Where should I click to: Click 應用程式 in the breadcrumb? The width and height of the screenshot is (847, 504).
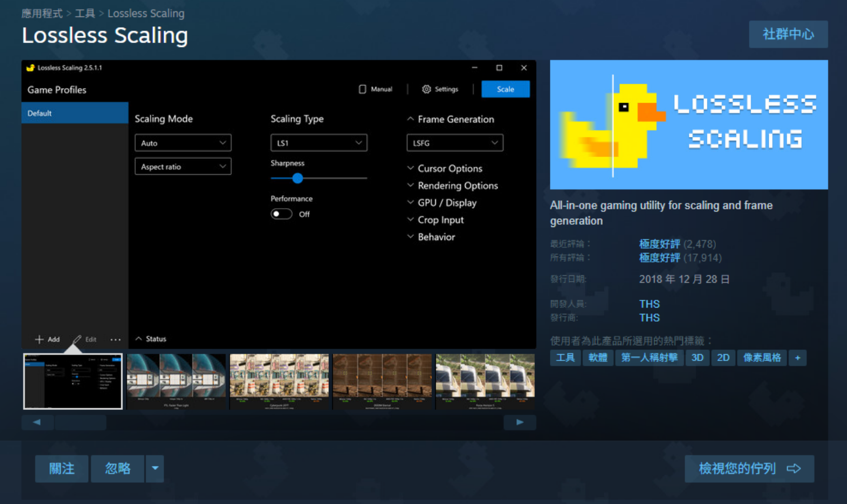42,14
